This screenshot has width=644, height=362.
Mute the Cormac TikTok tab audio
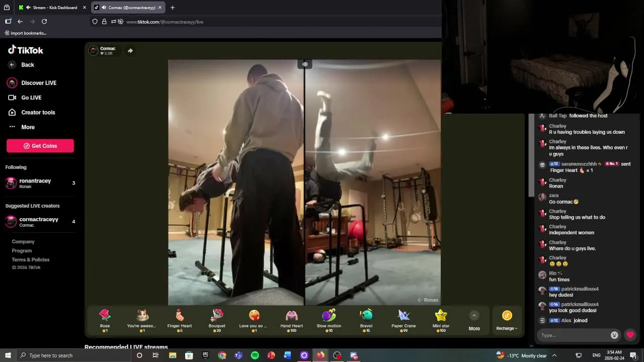pos(103,8)
